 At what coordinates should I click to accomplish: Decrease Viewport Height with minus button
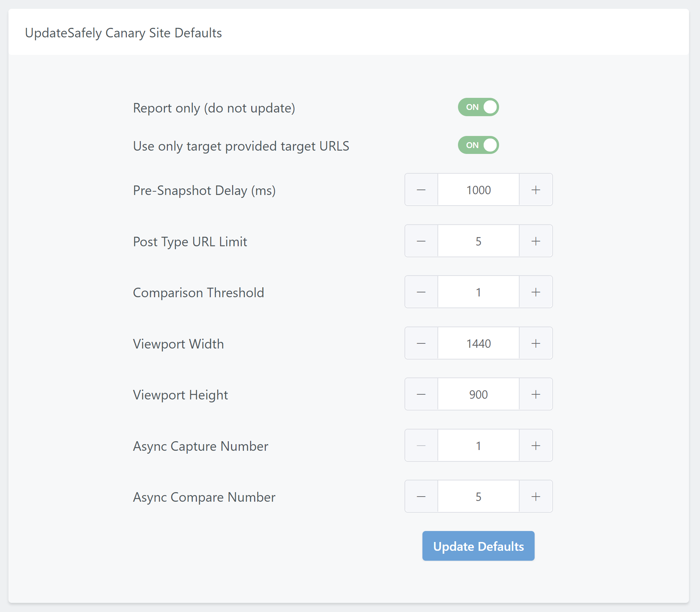tap(421, 394)
